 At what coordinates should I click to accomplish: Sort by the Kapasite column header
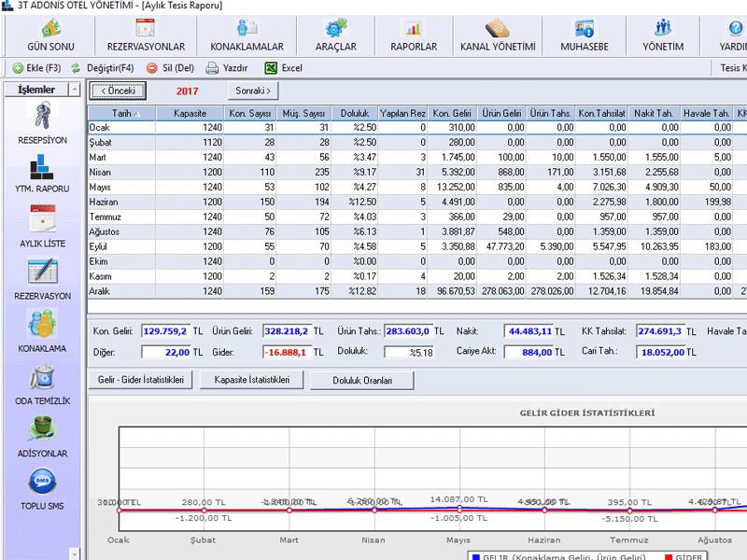[190, 113]
